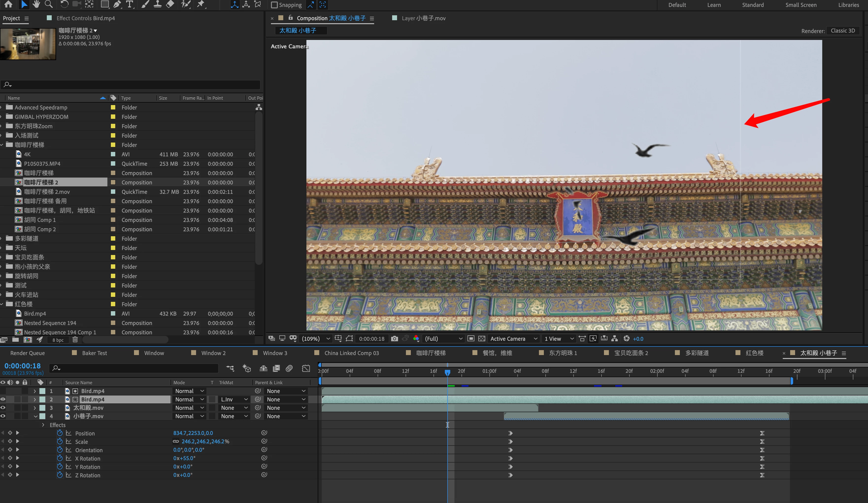Select the Zoom magnifier tool
The width and height of the screenshot is (868, 503).
pos(49,4)
